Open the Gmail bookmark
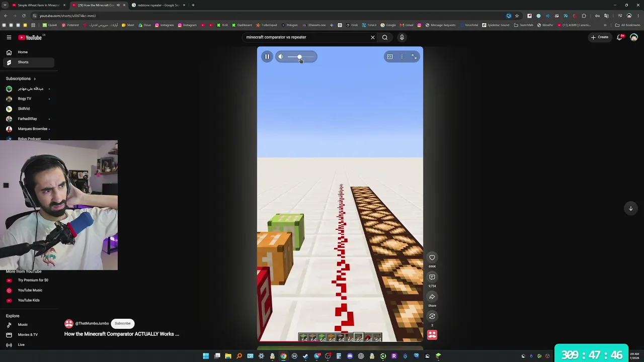This screenshot has height=362, width=644. point(407,25)
